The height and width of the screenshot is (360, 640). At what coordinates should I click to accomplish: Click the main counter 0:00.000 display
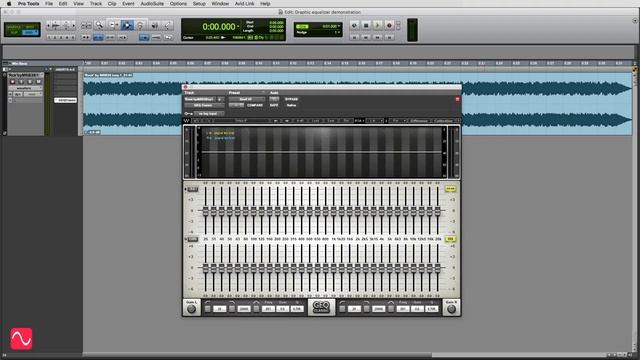(x=219, y=27)
